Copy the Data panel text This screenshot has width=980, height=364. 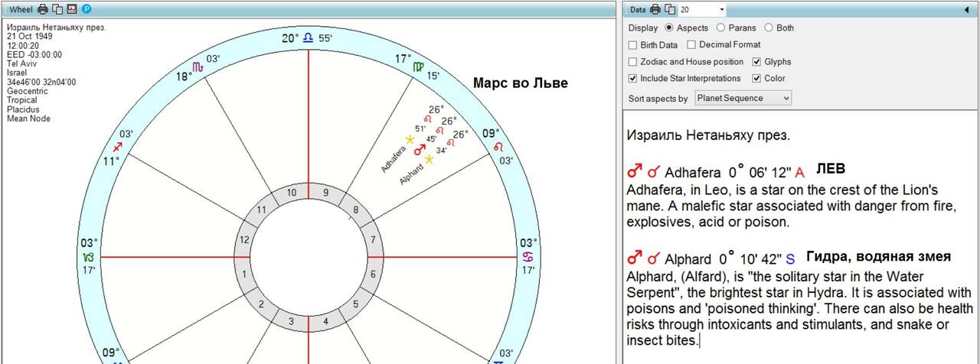point(670,9)
